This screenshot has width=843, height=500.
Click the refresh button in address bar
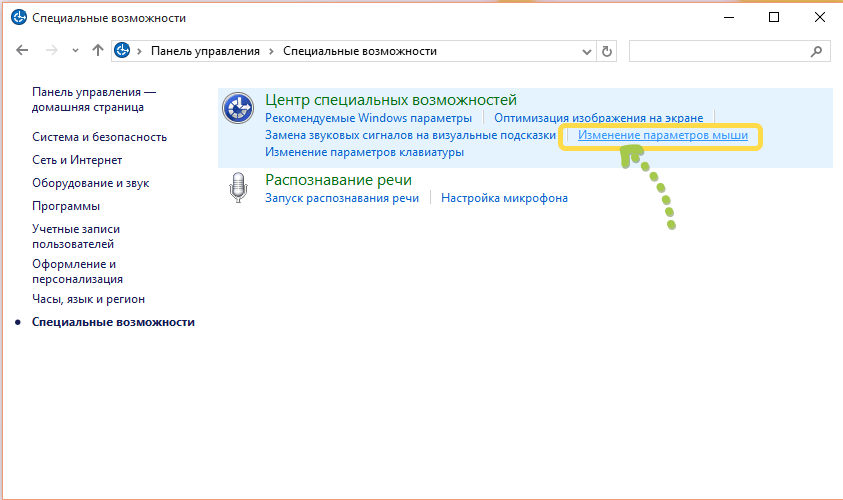[607, 51]
